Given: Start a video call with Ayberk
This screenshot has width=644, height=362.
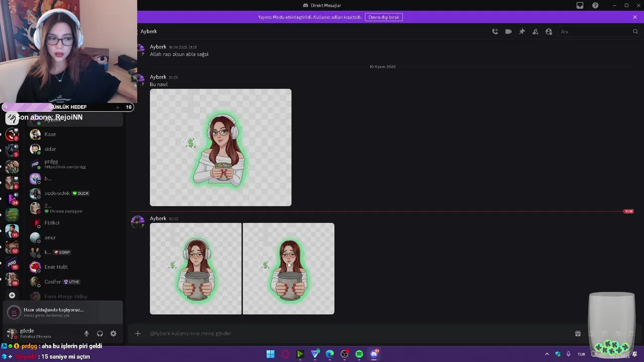Looking at the screenshot, I should point(509,32).
